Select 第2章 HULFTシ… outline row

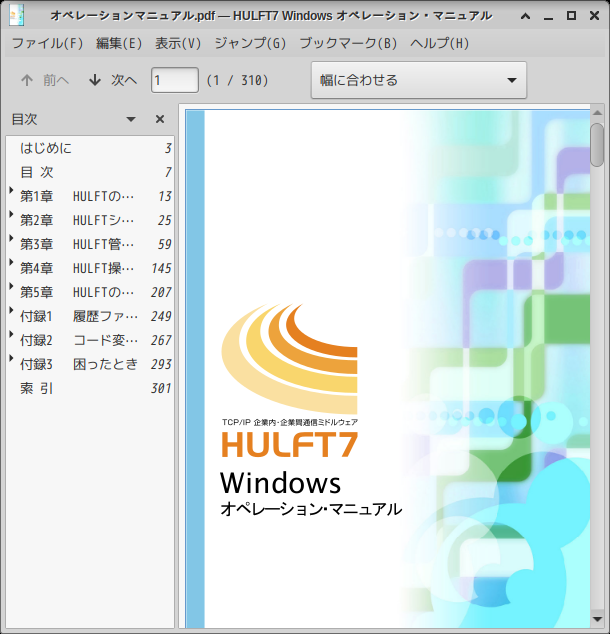pos(90,220)
